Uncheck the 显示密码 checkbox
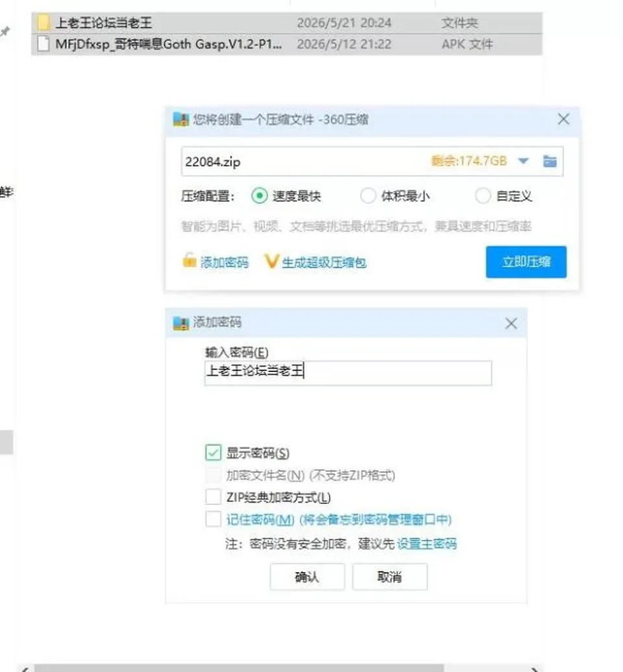623x672 pixels. pos(214,453)
